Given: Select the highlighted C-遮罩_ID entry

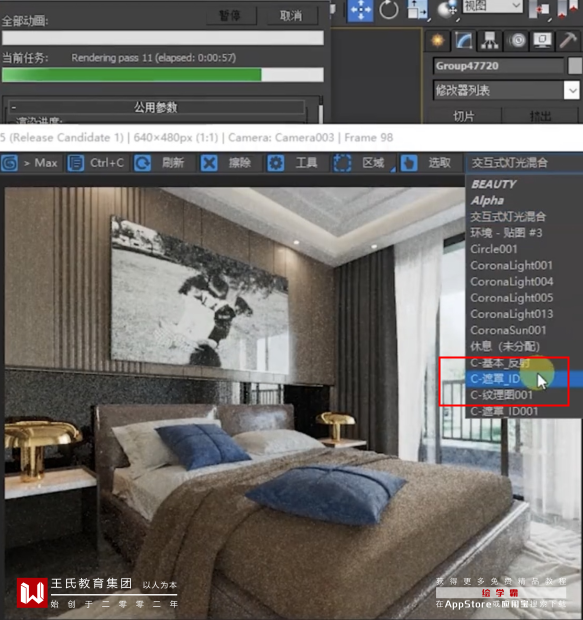Looking at the screenshot, I should [x=524, y=379].
